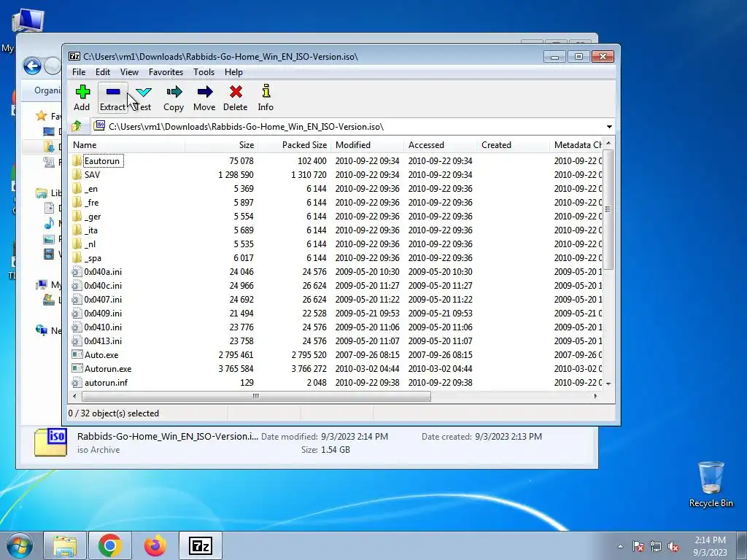The height and width of the screenshot is (560, 747).
Task: Click the network tray icon
Action: pyautogui.click(x=656, y=547)
